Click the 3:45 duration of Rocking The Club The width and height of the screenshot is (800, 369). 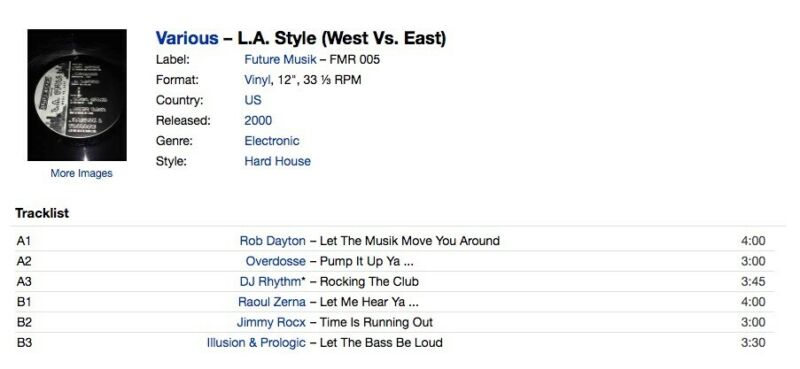753,282
